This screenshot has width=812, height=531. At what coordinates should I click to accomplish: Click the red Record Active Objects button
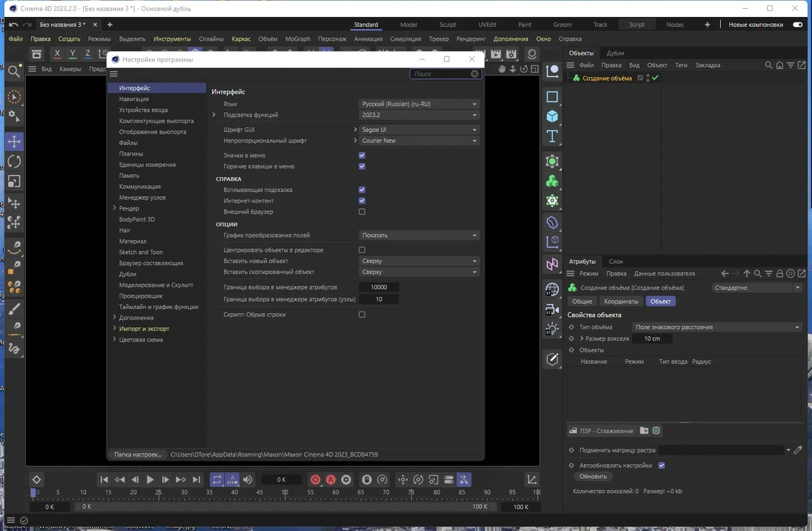tap(315, 480)
